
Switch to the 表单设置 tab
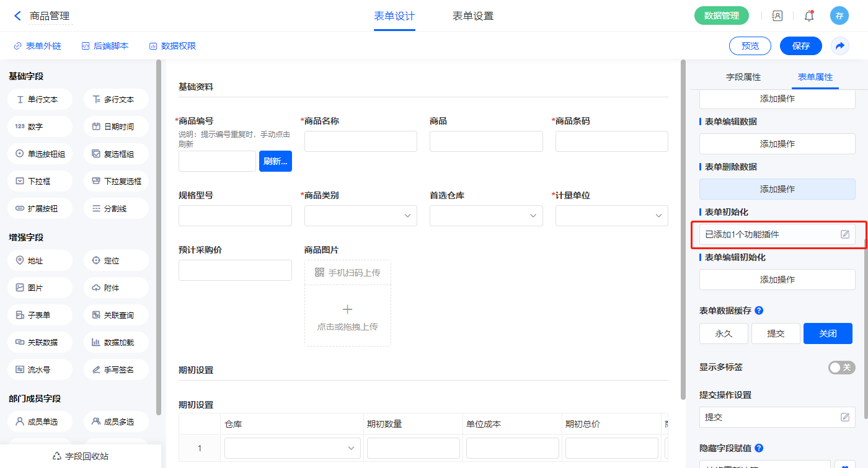click(472, 16)
